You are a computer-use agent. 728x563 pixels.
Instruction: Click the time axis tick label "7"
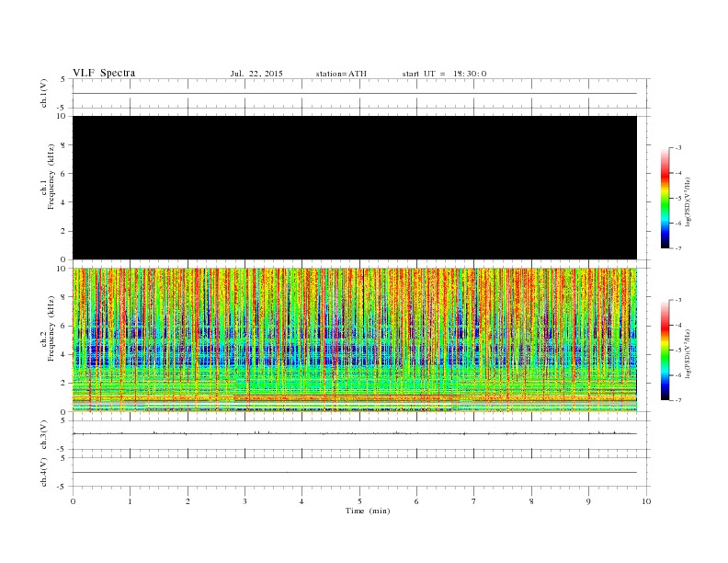(x=474, y=501)
